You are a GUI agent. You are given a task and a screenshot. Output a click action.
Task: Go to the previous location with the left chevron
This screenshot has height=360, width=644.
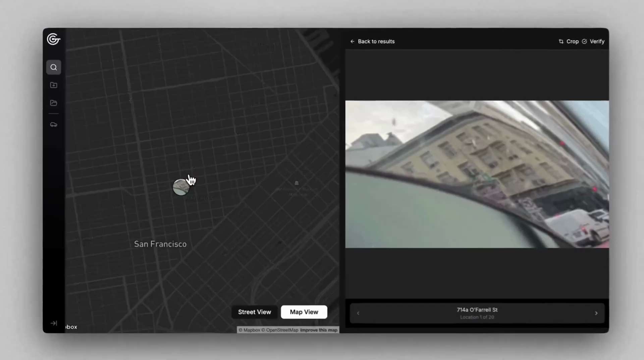click(358, 313)
